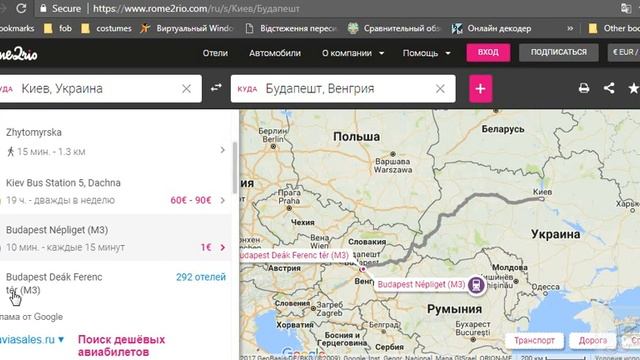Select the Zhytomyrska stop text

tap(34, 132)
